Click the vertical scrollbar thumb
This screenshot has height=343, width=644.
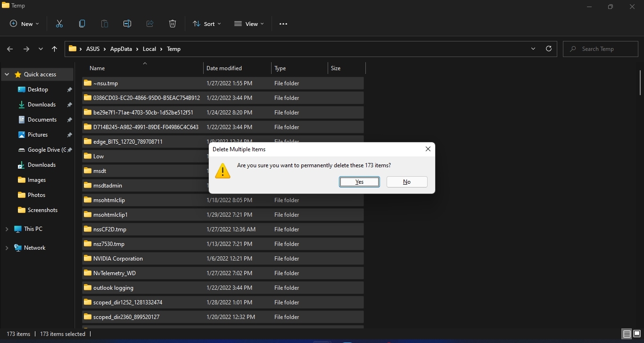640,83
